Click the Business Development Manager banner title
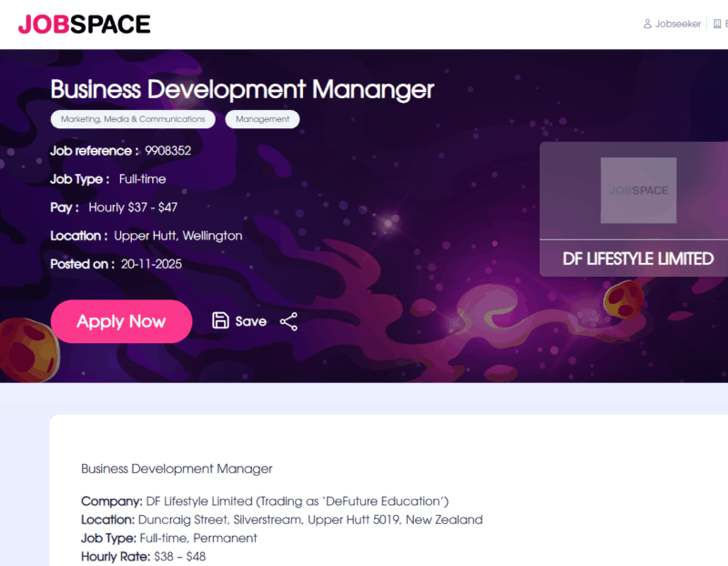The width and height of the screenshot is (728, 566). [x=242, y=89]
